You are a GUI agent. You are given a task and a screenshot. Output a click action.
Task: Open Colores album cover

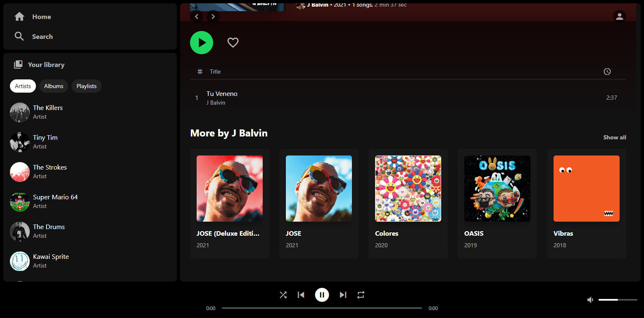point(408,189)
